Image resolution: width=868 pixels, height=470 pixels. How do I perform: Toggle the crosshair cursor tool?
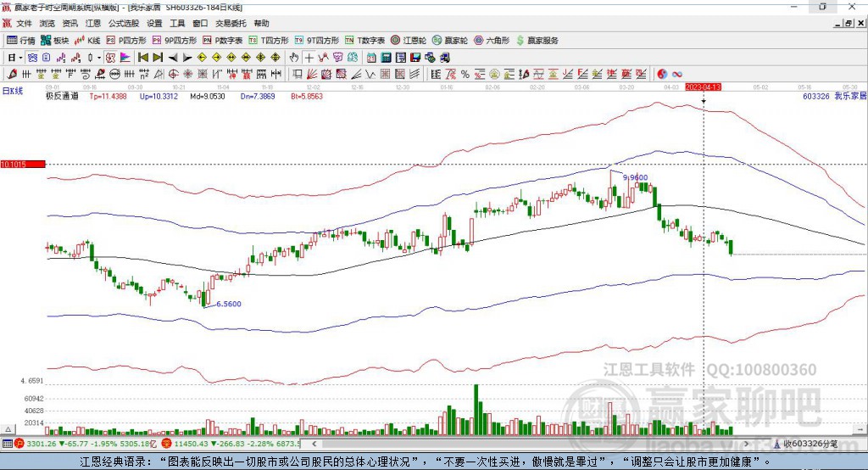click(309, 58)
